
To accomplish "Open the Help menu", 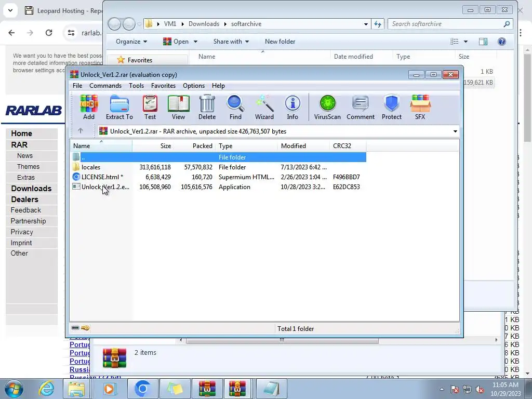I will pos(219,86).
